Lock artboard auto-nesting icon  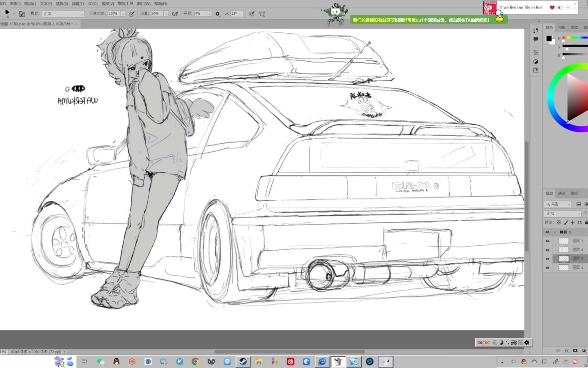pos(580,223)
